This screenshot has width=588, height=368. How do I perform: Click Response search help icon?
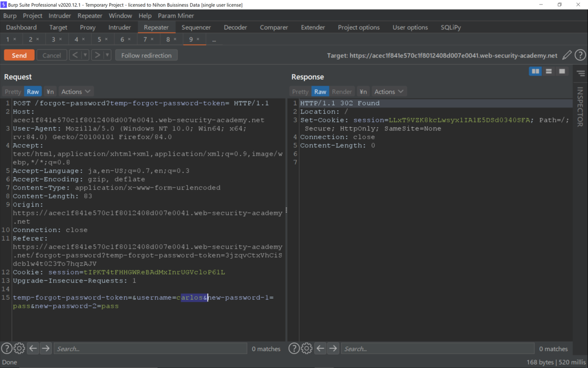[x=294, y=348]
